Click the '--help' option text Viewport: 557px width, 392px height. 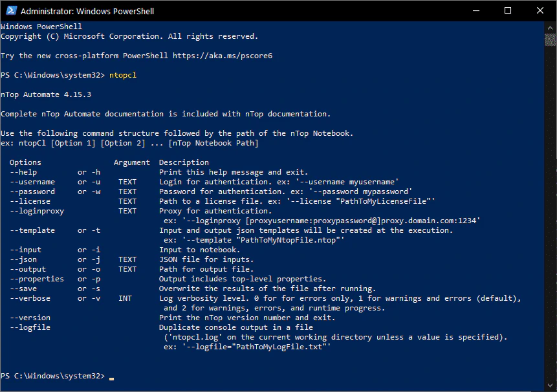23,172
